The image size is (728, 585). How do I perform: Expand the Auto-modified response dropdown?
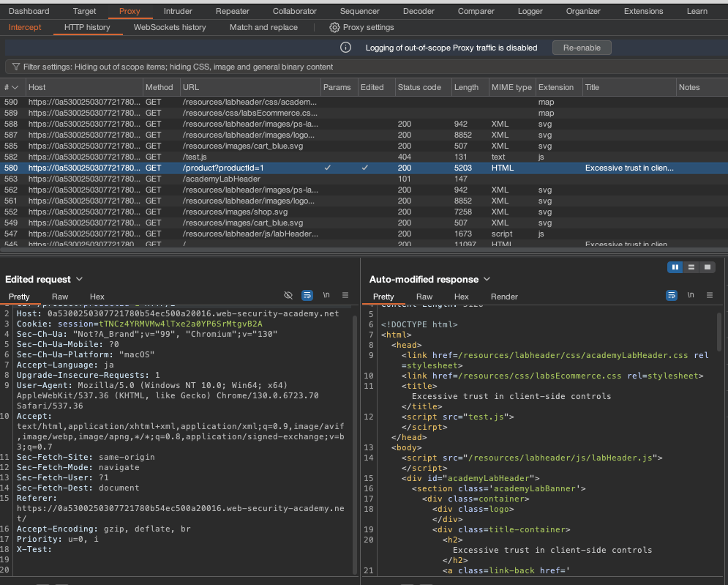487,279
